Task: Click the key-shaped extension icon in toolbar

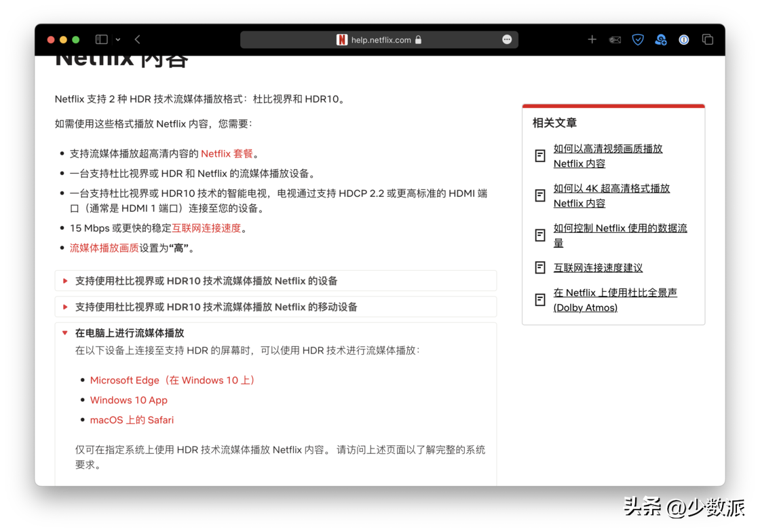Action: tap(615, 40)
